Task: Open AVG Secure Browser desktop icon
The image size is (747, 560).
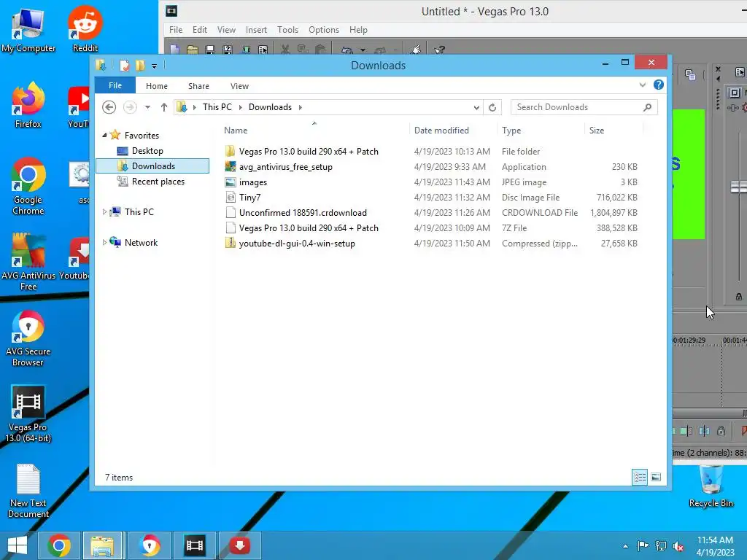Action: 28,338
